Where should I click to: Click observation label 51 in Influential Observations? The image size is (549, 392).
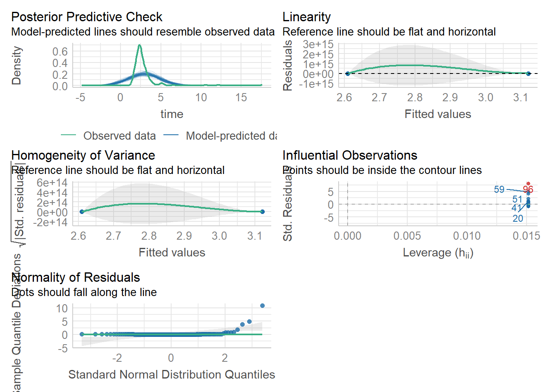coord(518,199)
